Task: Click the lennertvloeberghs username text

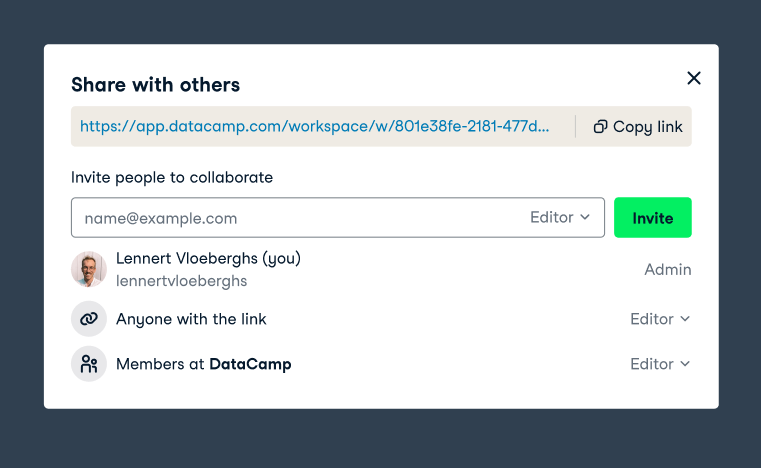Action: (182, 281)
